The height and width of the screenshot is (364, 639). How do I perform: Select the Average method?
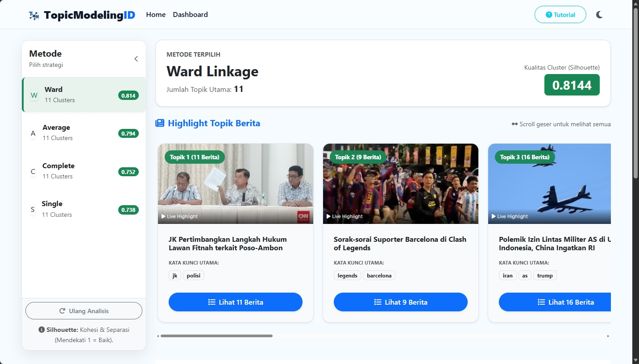(x=84, y=133)
